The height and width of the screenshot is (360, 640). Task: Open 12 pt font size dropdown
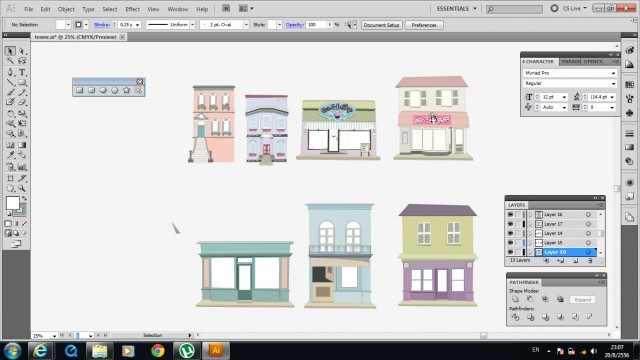tap(564, 97)
